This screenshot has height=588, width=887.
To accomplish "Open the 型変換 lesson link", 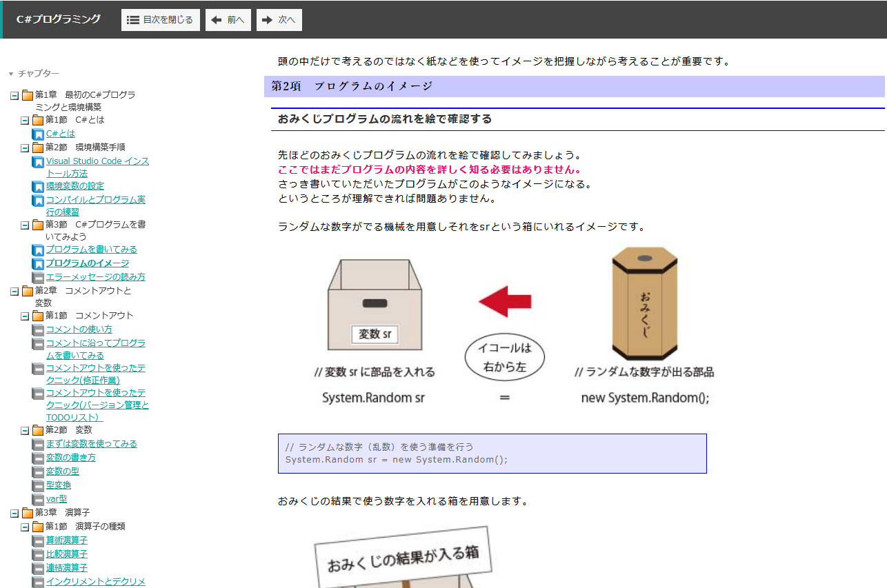I will point(59,485).
